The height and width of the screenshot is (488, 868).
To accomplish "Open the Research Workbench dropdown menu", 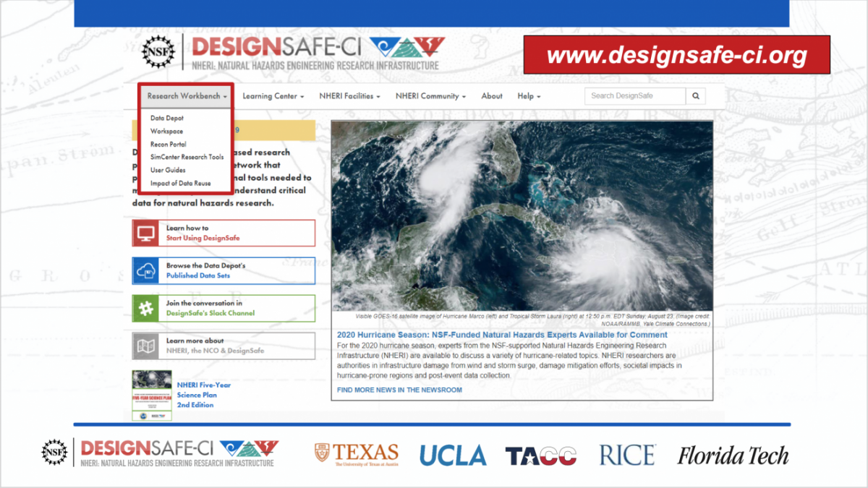I will point(187,95).
